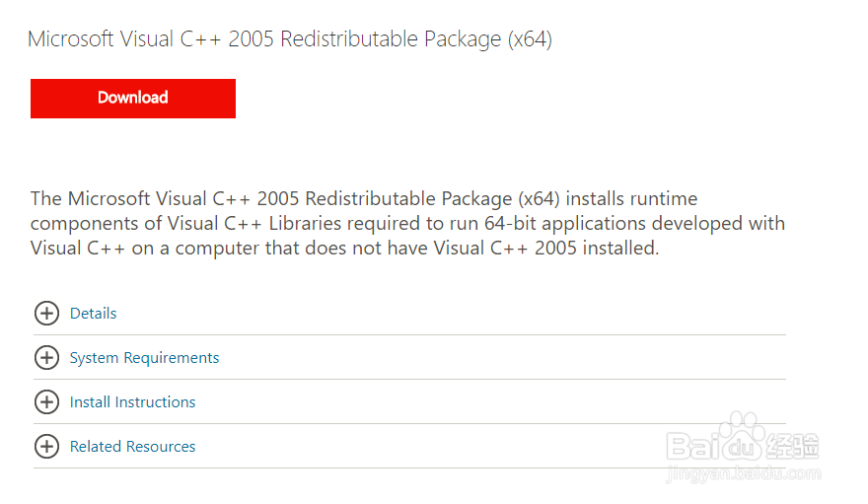The height and width of the screenshot is (504, 868).
Task: Click the package description paragraph
Action: (x=407, y=224)
